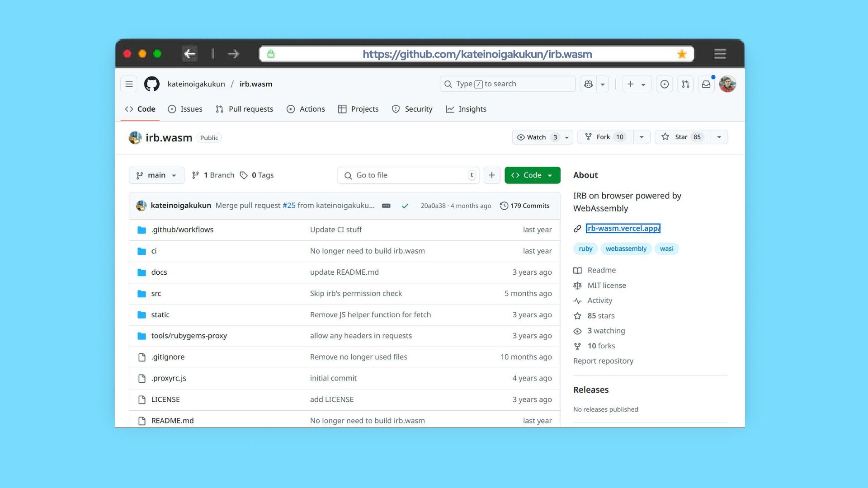Viewport: 868px width, 488px height.
Task: Focus the Type / to search field
Action: click(507, 84)
